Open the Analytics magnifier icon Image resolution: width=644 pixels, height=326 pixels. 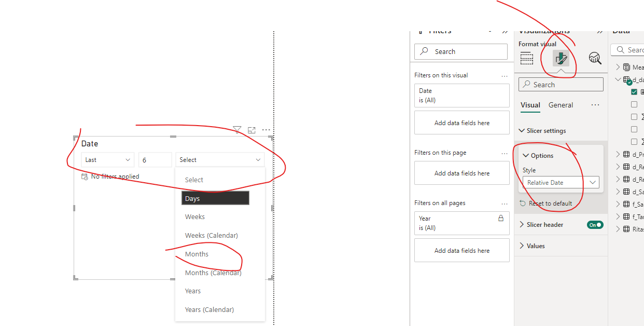tap(595, 58)
